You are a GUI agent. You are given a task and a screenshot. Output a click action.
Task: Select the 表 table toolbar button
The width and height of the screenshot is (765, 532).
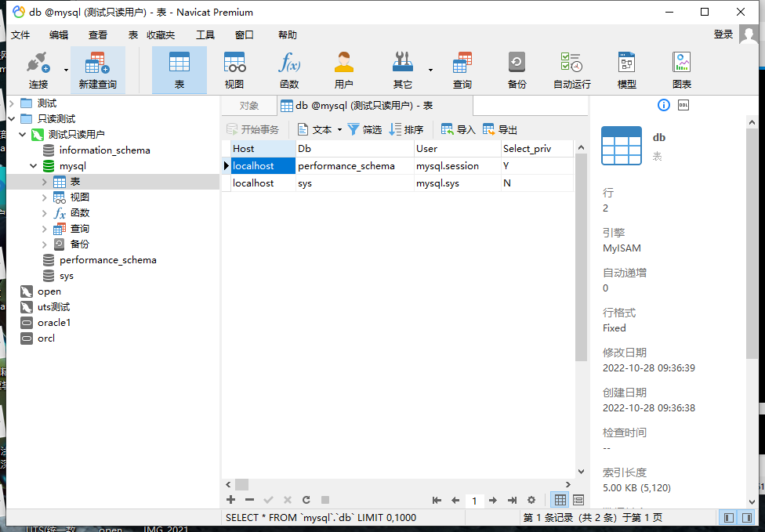(x=179, y=71)
